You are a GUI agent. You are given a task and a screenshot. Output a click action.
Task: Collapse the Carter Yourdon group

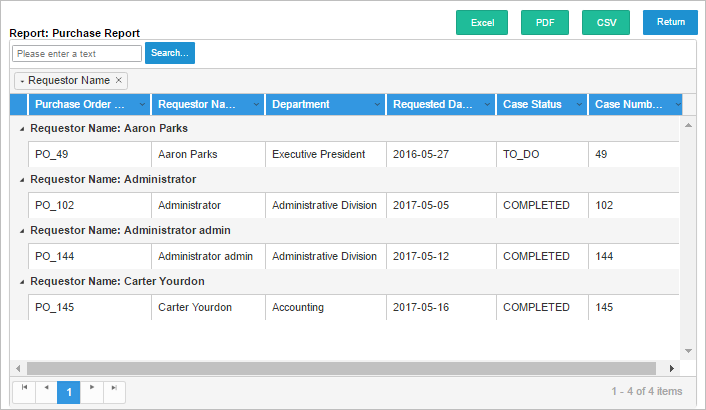pos(21,282)
